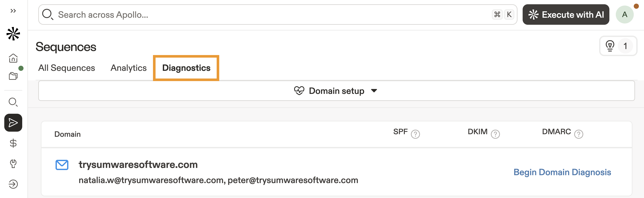Click the plug icon in sidebar

(x=13, y=164)
